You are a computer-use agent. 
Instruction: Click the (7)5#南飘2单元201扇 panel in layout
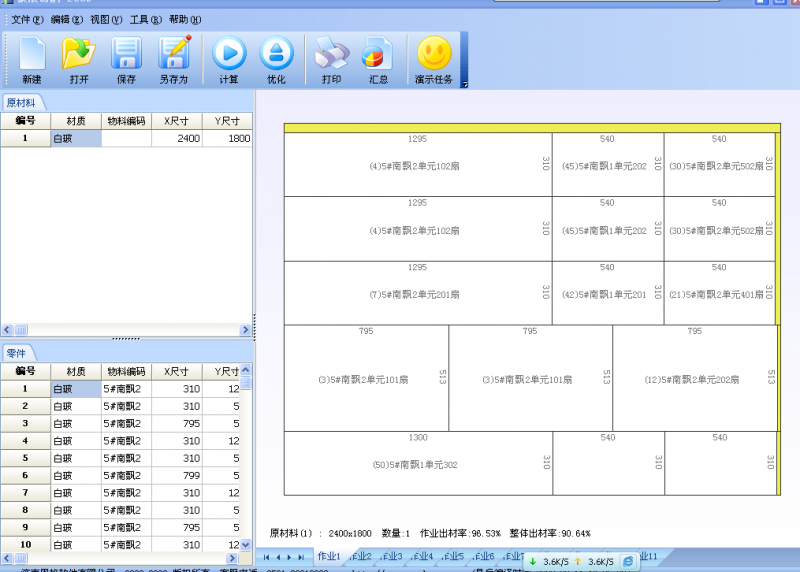tap(418, 293)
